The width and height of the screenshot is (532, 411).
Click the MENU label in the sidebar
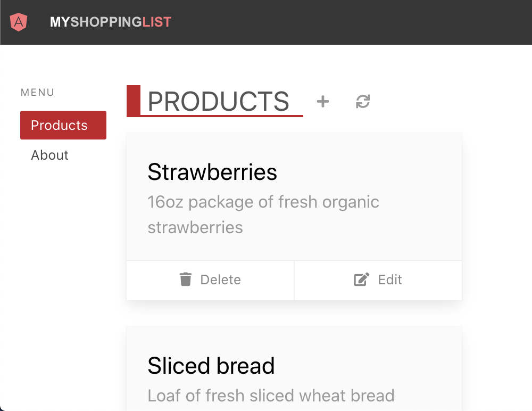click(x=37, y=92)
